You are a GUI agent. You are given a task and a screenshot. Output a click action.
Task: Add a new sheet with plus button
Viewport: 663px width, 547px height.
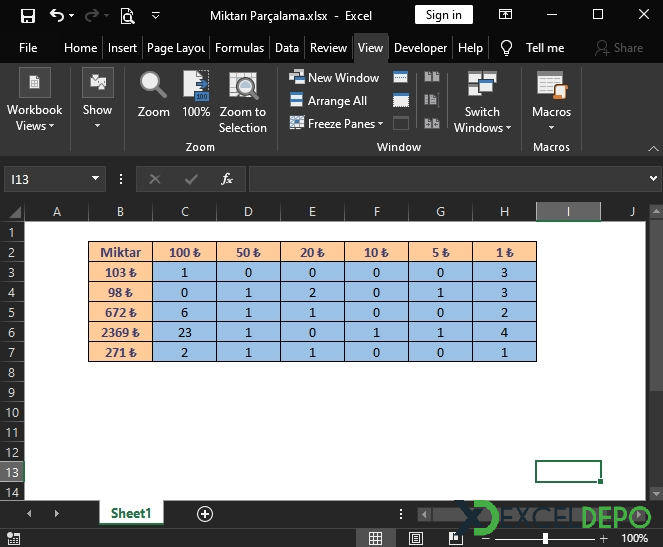click(205, 514)
